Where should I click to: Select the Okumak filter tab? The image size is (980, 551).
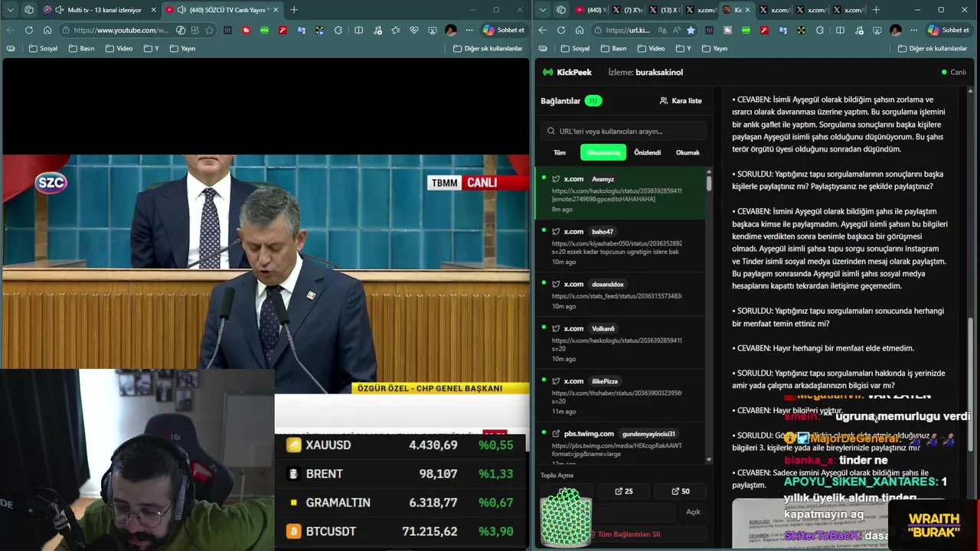[x=688, y=152]
